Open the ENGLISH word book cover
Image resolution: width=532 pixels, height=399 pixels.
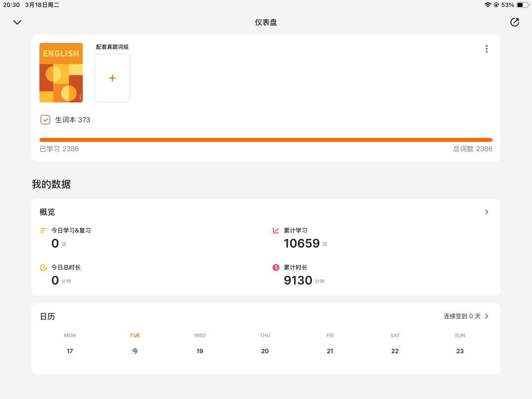pos(61,72)
